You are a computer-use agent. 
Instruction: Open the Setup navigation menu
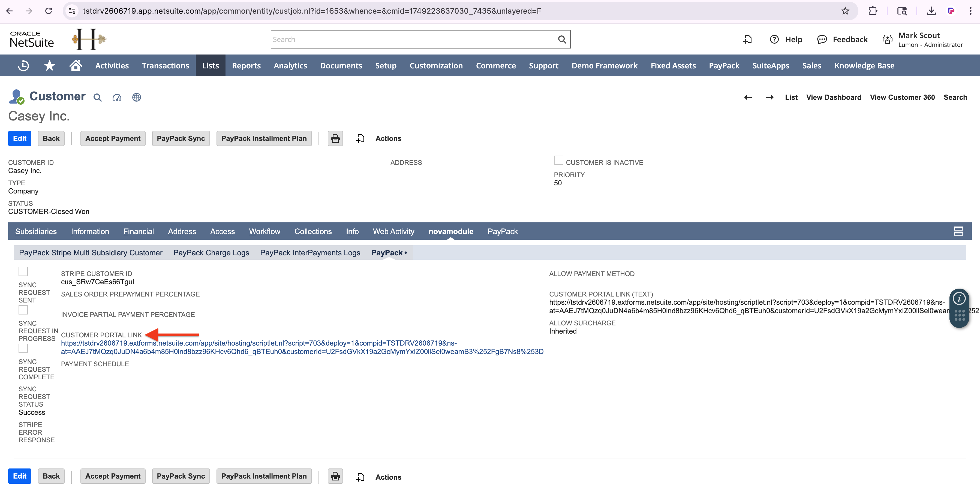point(386,65)
